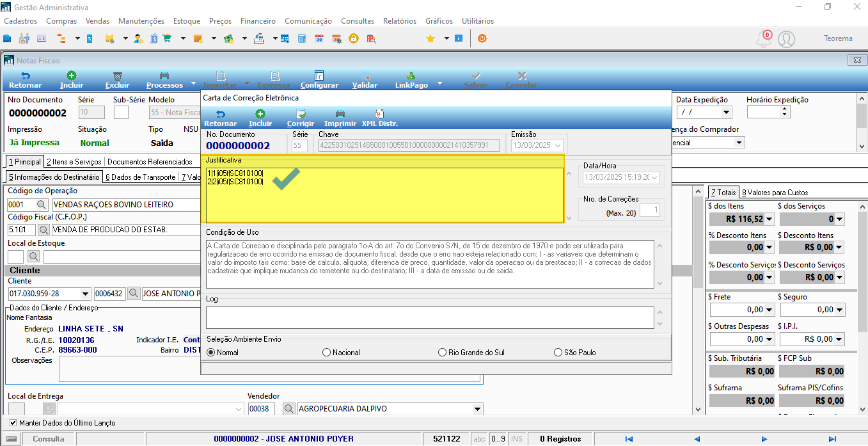Open the Teorema user profile icon
This screenshot has width=868, height=446.
[x=786, y=38]
